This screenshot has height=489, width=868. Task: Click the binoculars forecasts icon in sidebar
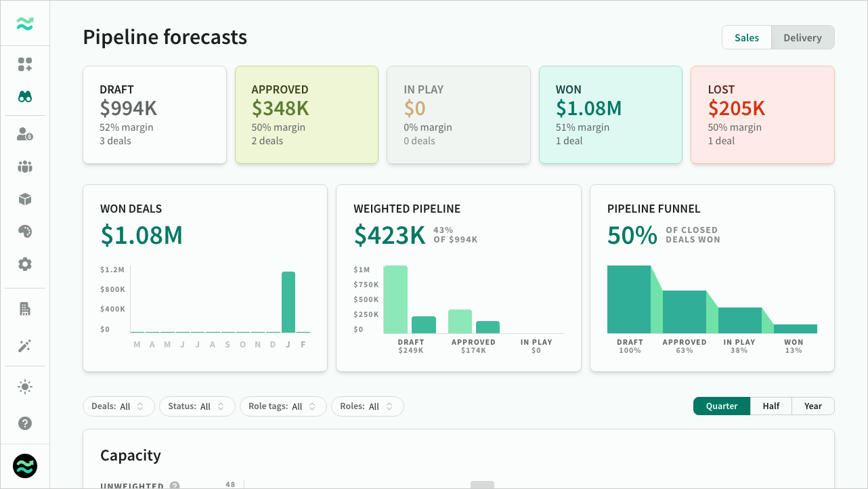[x=25, y=97]
